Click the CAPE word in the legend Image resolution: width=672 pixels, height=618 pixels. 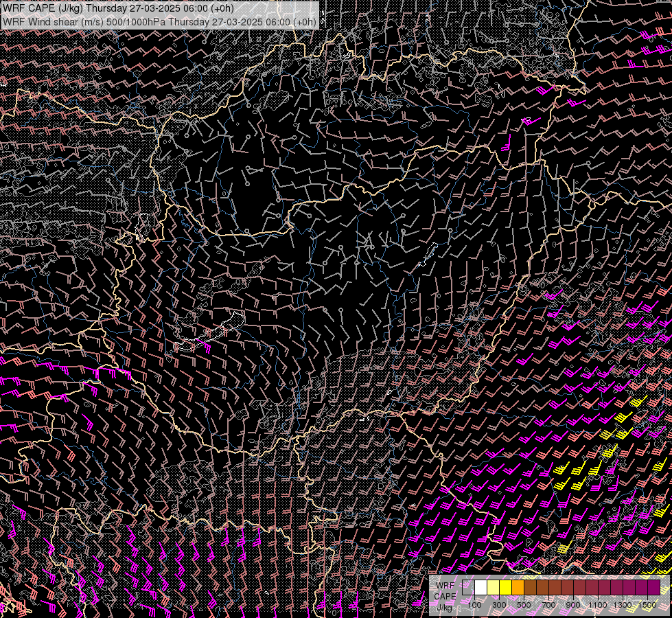click(445, 596)
